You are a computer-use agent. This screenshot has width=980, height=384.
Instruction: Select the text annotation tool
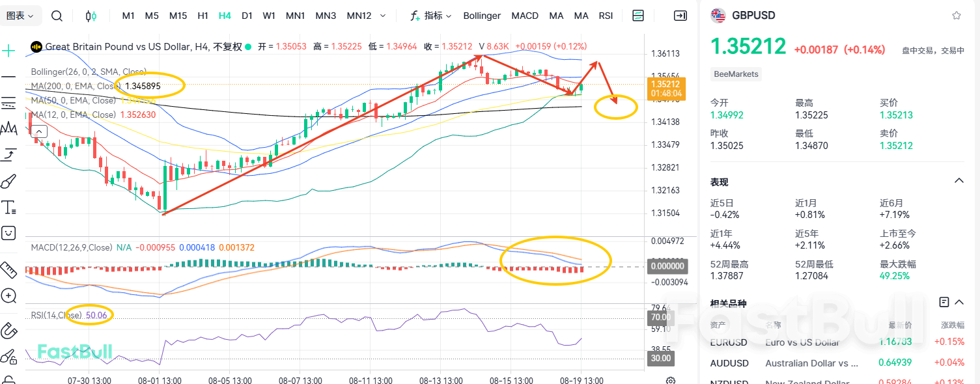(x=9, y=207)
